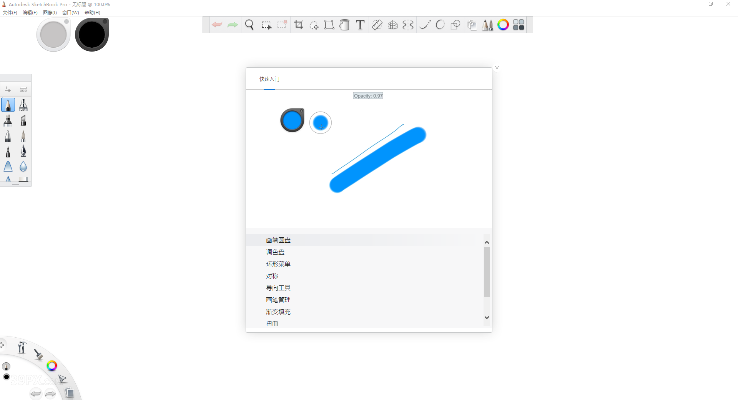Open the Color Wheel editor in toolbar
Viewport: 738px width, 400px height.
pos(503,25)
